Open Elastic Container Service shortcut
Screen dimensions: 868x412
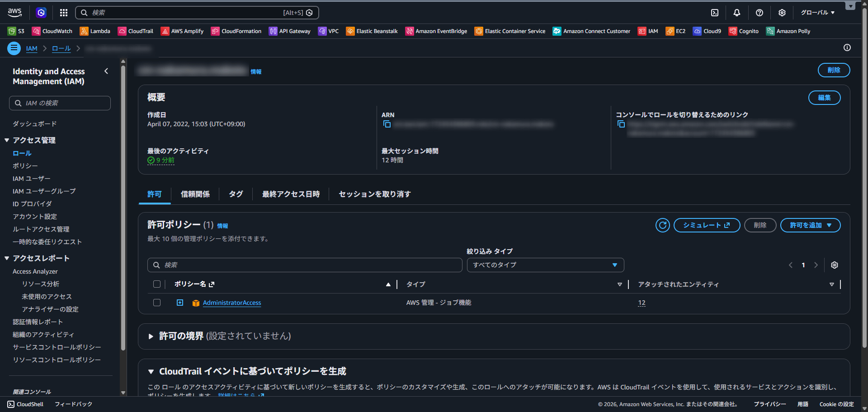tap(510, 31)
